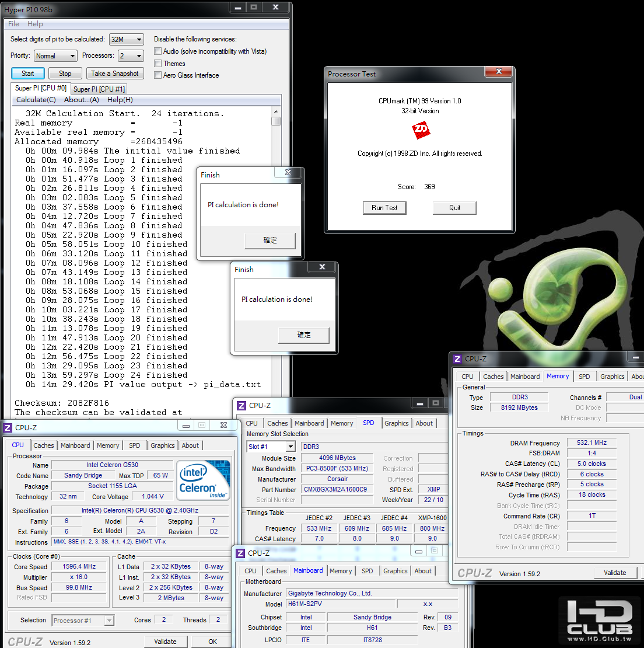Image resolution: width=644 pixels, height=648 pixels.
Task: Click the CPU-Z icon in the Memory window title bar
Action: (457, 358)
